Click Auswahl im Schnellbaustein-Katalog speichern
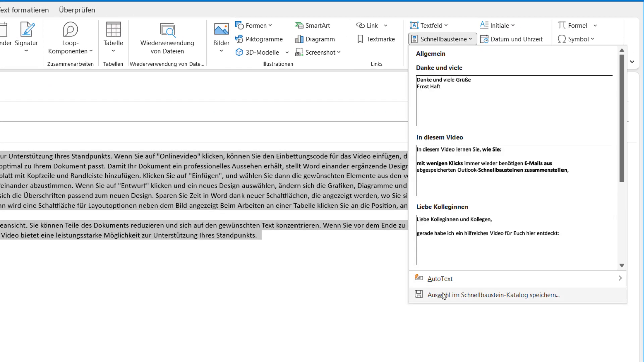Screen dimensions: 644x362 (493, 295)
